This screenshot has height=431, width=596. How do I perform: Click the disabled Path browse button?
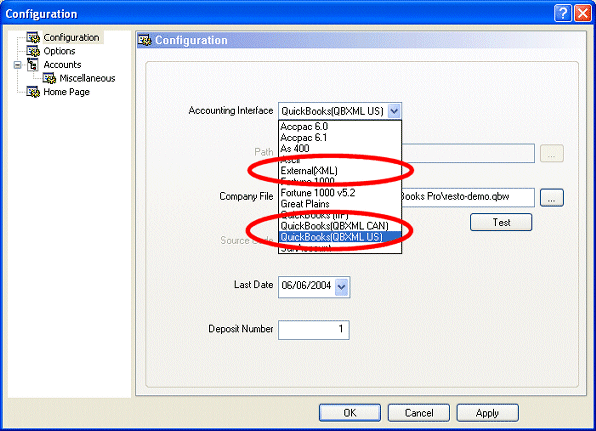(552, 154)
